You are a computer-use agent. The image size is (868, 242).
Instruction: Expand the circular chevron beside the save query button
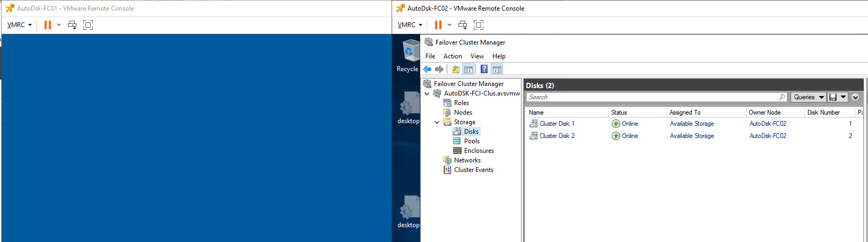[855, 97]
